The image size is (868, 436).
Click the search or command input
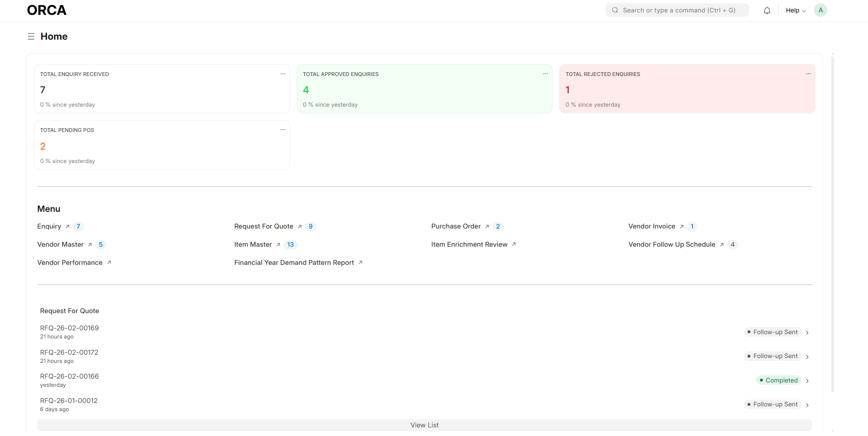click(x=679, y=11)
